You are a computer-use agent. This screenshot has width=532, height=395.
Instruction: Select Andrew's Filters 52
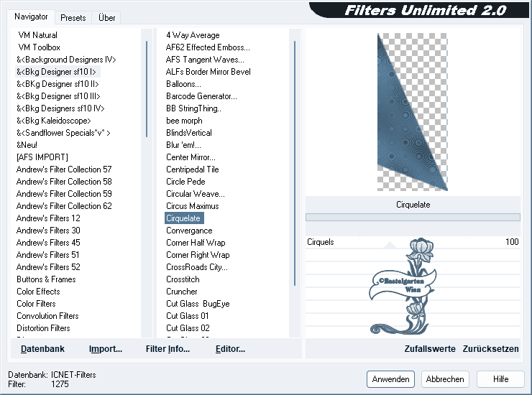point(48,267)
